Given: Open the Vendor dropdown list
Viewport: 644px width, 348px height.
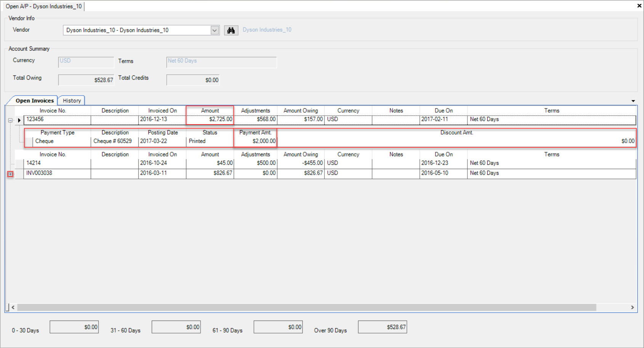Looking at the screenshot, I should click(x=215, y=30).
